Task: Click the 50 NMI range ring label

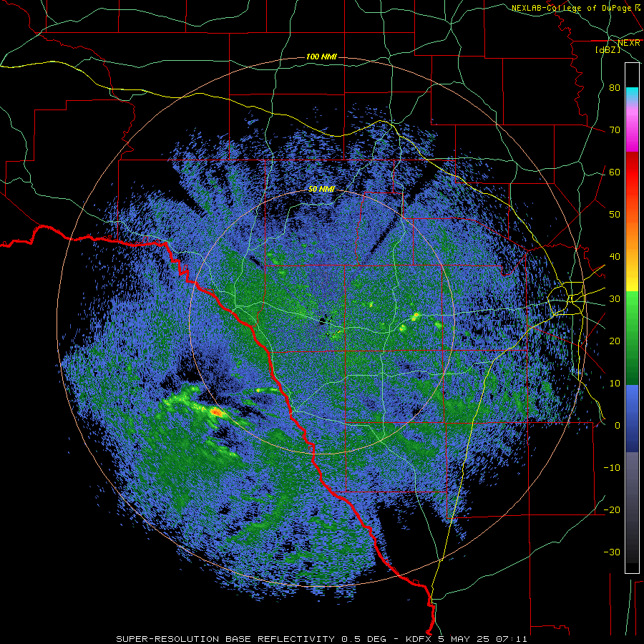Action: click(x=321, y=189)
